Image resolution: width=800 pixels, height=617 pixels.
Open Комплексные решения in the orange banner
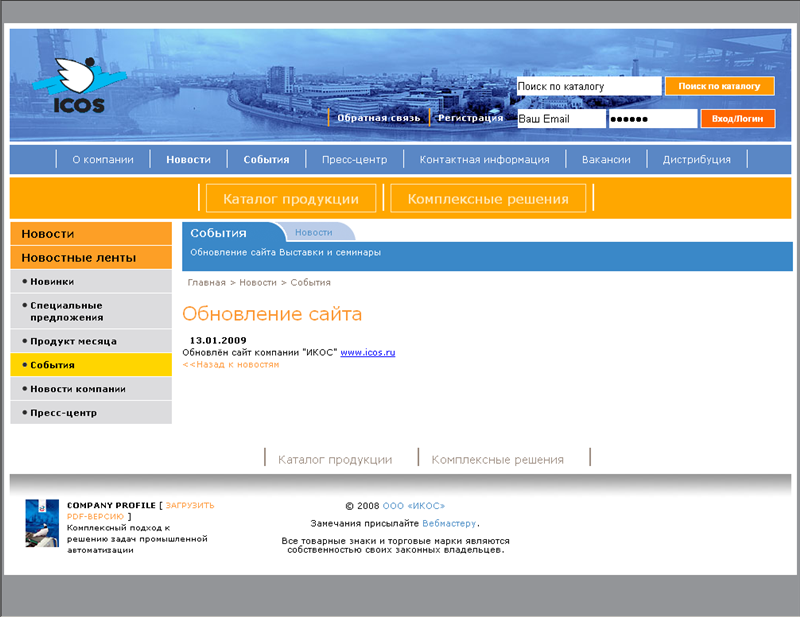click(x=488, y=199)
